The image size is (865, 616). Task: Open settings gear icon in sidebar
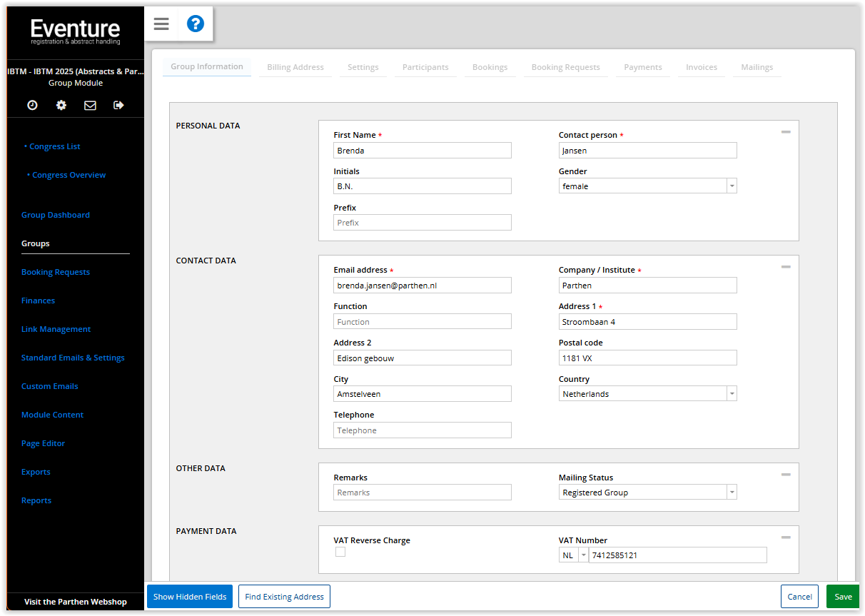(61, 105)
